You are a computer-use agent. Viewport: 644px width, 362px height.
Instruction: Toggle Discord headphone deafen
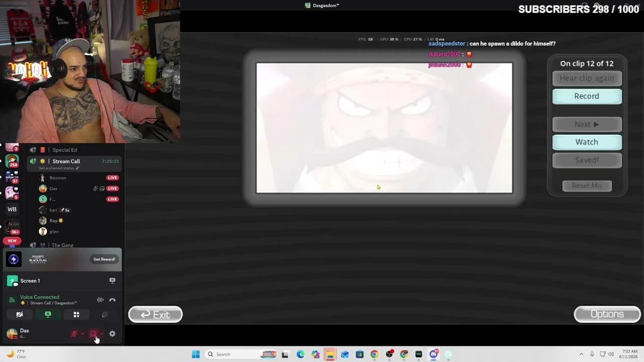tap(93, 334)
